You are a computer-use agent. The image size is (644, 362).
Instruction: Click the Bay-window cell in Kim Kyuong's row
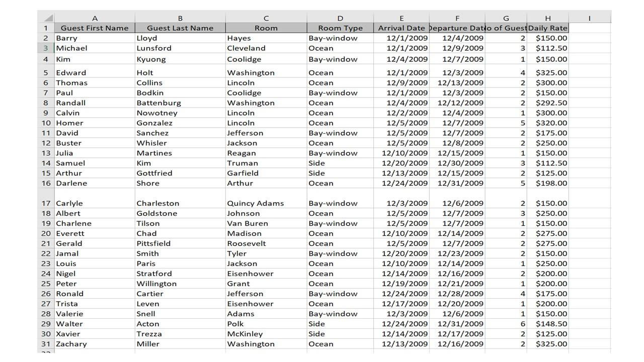(x=340, y=59)
